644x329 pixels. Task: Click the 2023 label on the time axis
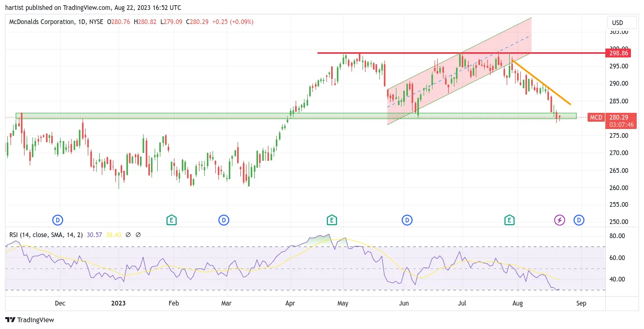click(x=119, y=303)
